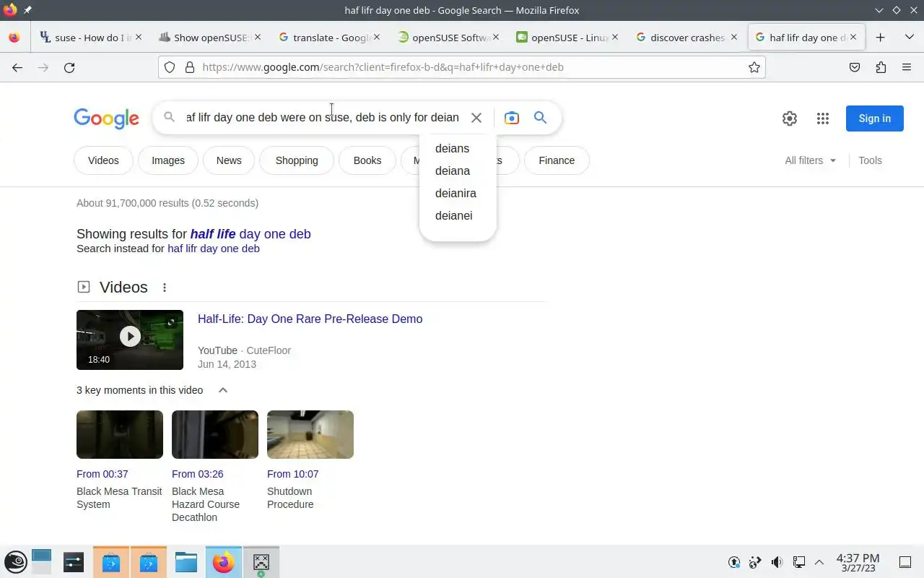Submit search with magnifier button
924x578 pixels.
coord(540,118)
